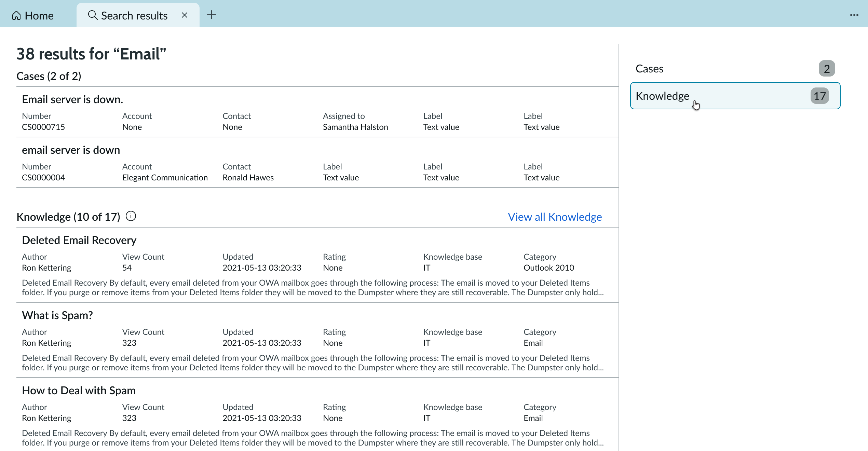Screen dimensions: 868x451
Task: Click author Ron Kettering under Deleted Email Recovery
Action: (46, 268)
